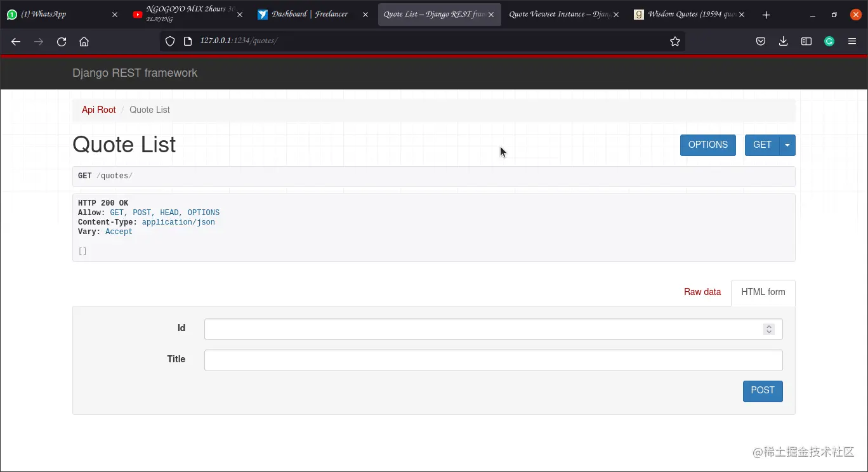Select the Raw data tab

pyautogui.click(x=702, y=292)
